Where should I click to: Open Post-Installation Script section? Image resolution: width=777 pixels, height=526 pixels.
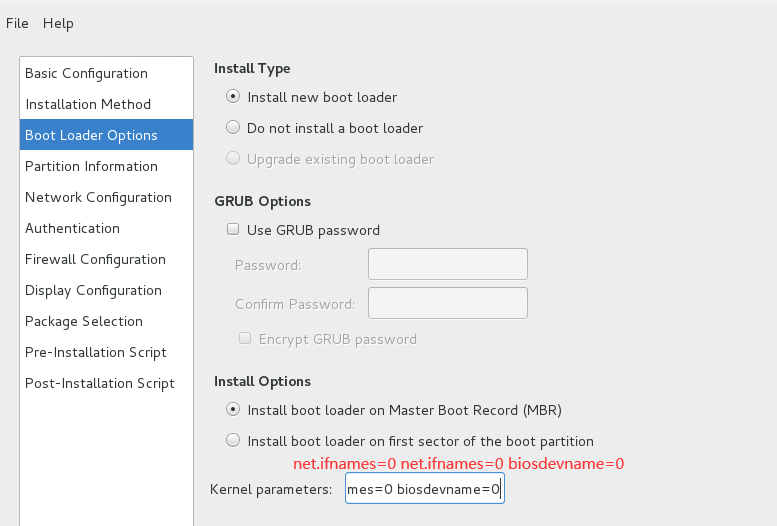[x=100, y=383]
